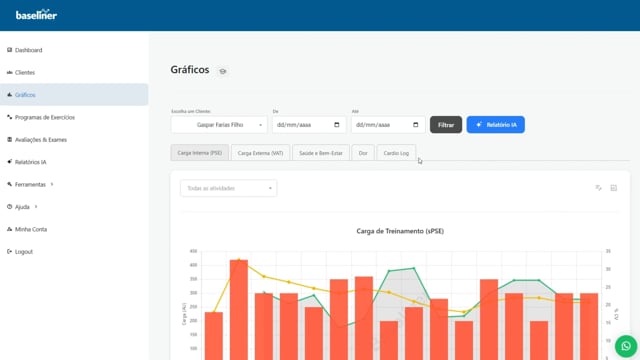Click the chart options icon above the graph
Screen dimensions: 640x360
[598, 188]
